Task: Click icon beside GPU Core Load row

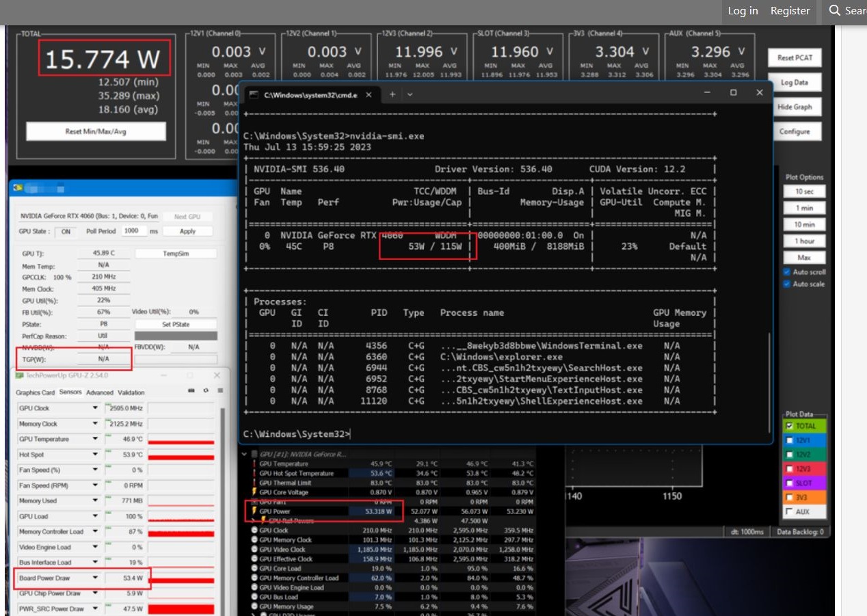Action: (254, 568)
